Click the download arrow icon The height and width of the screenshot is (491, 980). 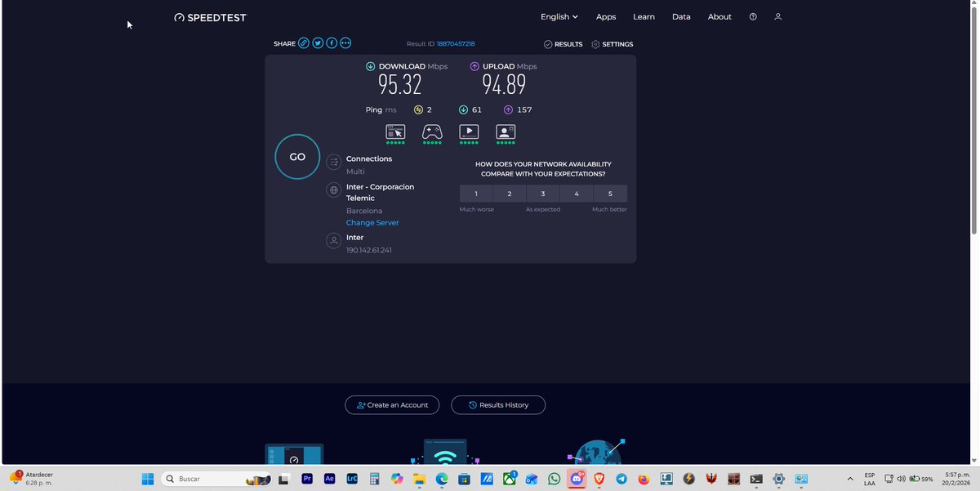[371, 66]
